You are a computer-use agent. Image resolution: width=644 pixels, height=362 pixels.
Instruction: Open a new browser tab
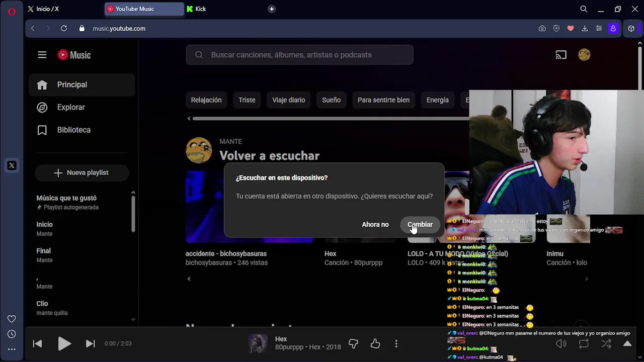click(272, 9)
